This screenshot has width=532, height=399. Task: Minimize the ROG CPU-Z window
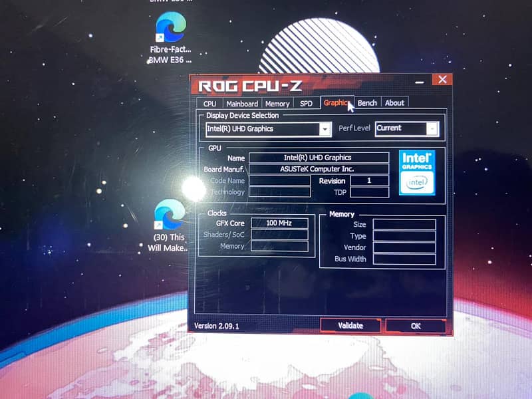pos(419,81)
